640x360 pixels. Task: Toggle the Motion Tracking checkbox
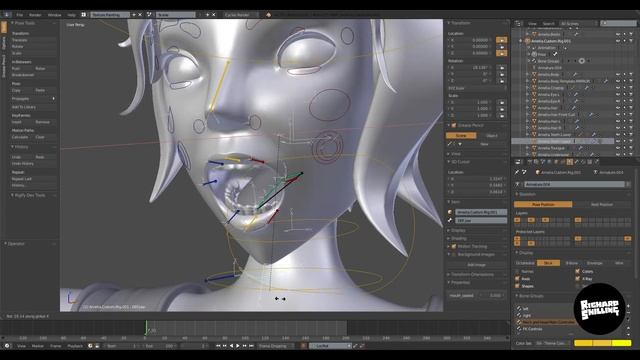[453, 247]
